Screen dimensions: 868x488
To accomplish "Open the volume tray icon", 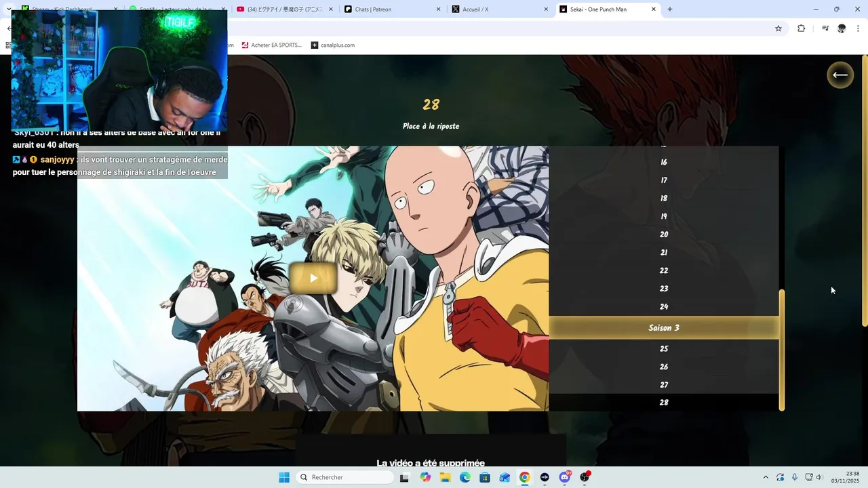I will (819, 477).
